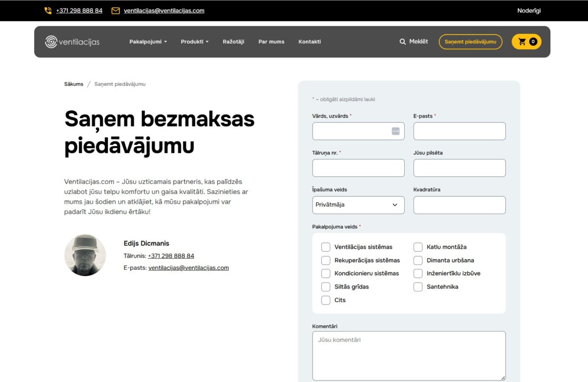Enable Dimanta urbšana checkbox
Image resolution: width=588 pixels, height=382 pixels.
[x=418, y=260]
